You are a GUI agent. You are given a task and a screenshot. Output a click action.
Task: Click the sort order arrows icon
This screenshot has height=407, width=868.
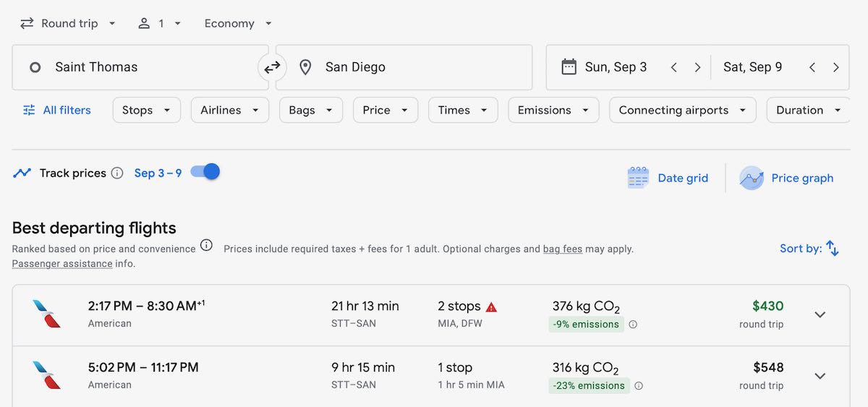pyautogui.click(x=833, y=248)
